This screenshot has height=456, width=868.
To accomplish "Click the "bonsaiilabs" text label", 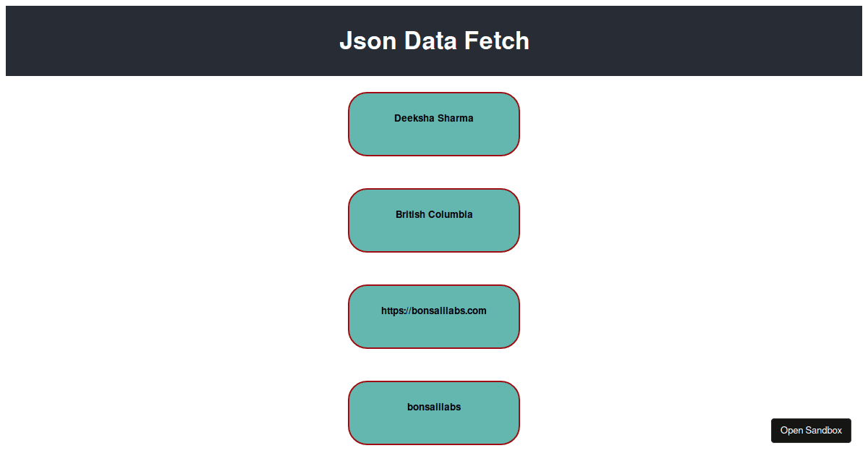I will point(434,408).
